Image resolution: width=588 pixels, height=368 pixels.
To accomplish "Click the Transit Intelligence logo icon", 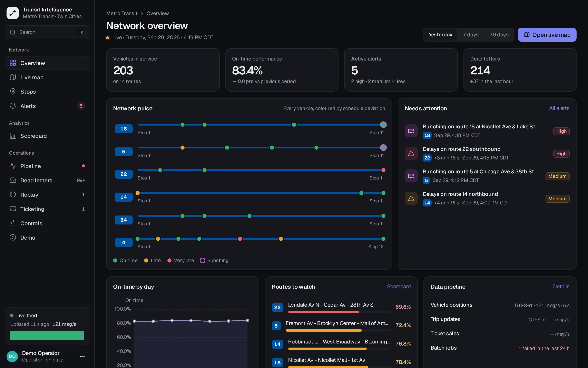I will coord(13,13).
